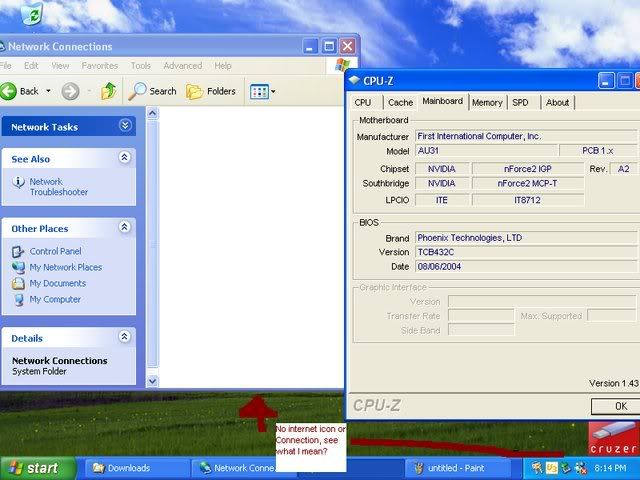This screenshot has width=640, height=480.
Task: Toggle the Folders pane button
Action: pyautogui.click(x=211, y=91)
